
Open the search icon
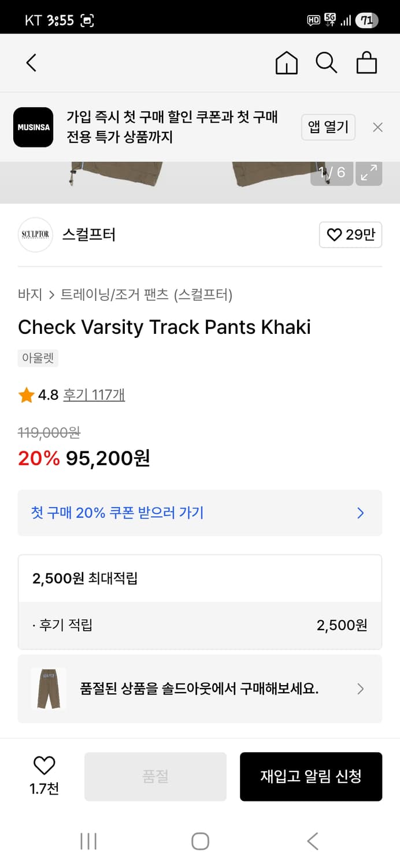327,62
